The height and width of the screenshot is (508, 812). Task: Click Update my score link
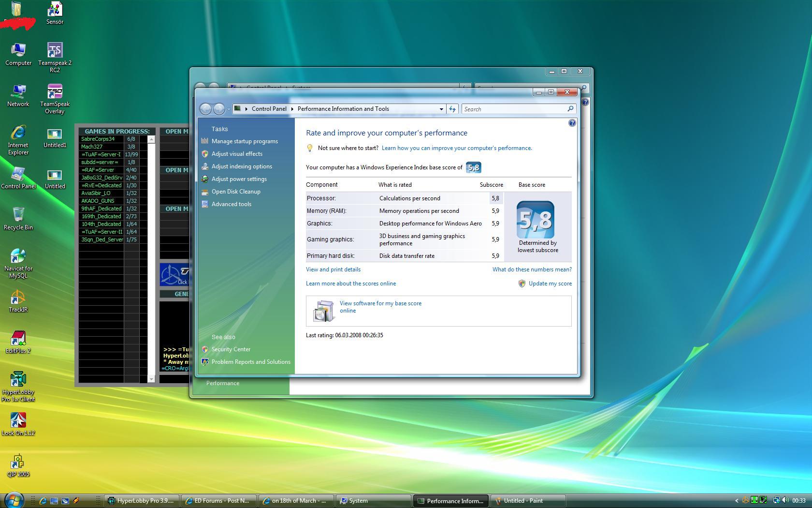(x=550, y=284)
